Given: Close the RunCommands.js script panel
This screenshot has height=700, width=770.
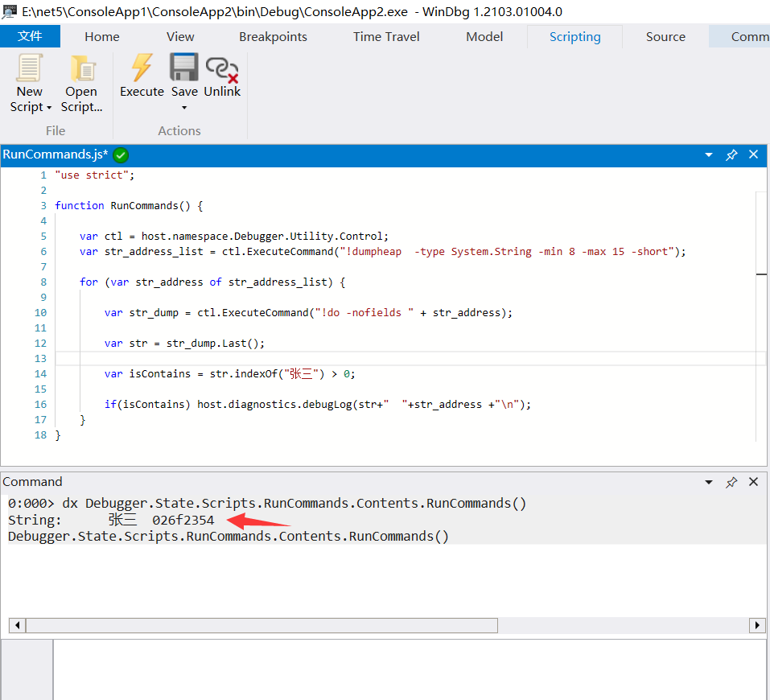Looking at the screenshot, I should (x=754, y=155).
